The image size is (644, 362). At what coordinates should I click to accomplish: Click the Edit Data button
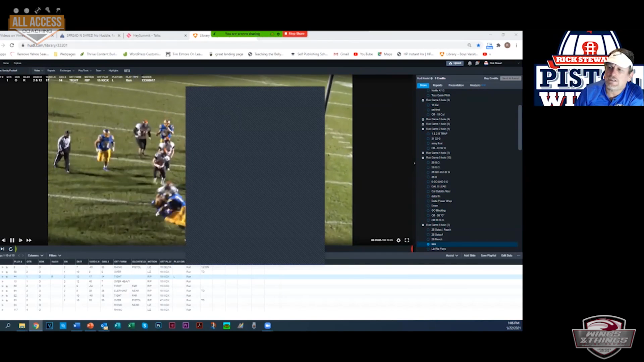click(x=507, y=255)
